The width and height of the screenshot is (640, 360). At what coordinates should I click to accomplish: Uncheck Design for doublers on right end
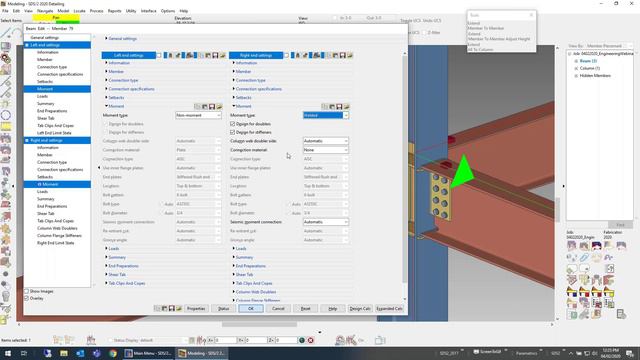tap(233, 124)
